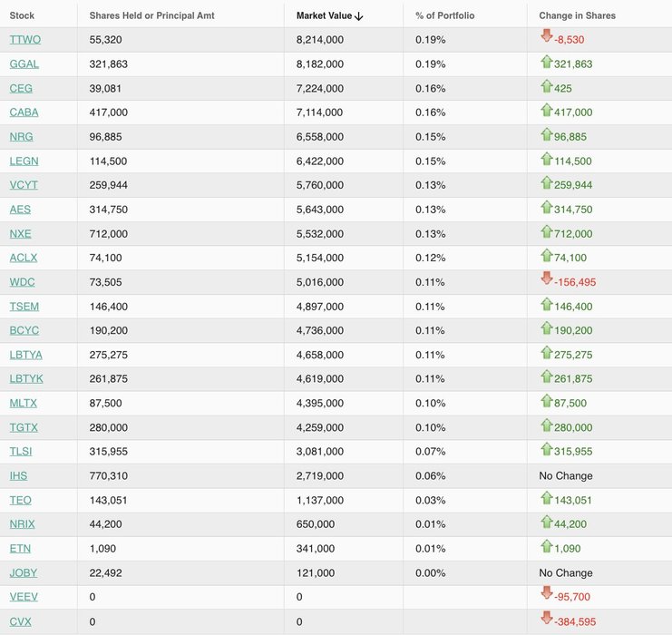
Task: Sort by Market Value header text
Action: pyautogui.click(x=324, y=15)
